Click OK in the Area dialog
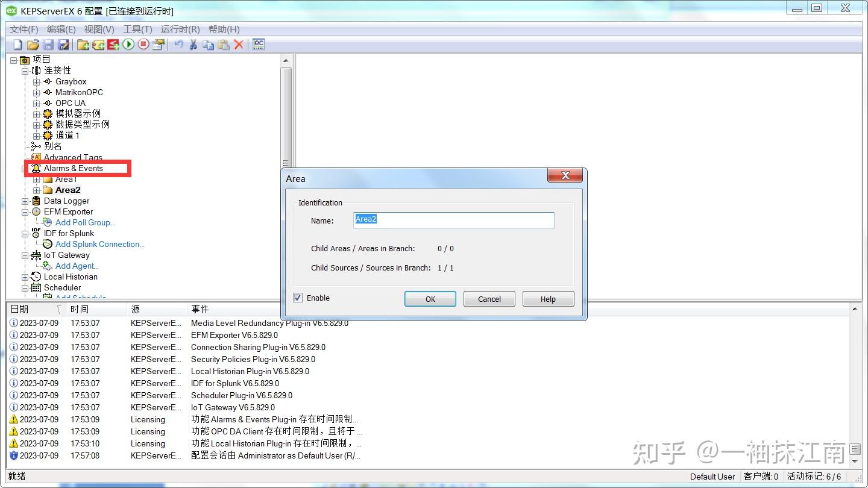Viewport: 868px width, 488px height. [x=430, y=299]
